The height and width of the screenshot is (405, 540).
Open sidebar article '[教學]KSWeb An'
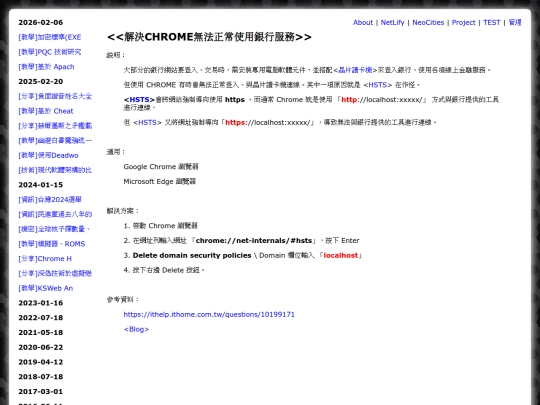45,288
